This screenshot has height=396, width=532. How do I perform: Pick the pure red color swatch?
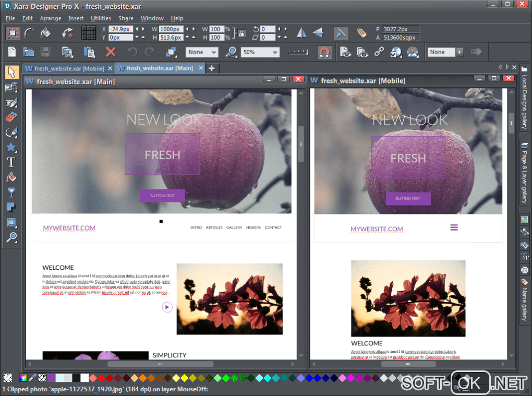pyautogui.click(x=102, y=378)
